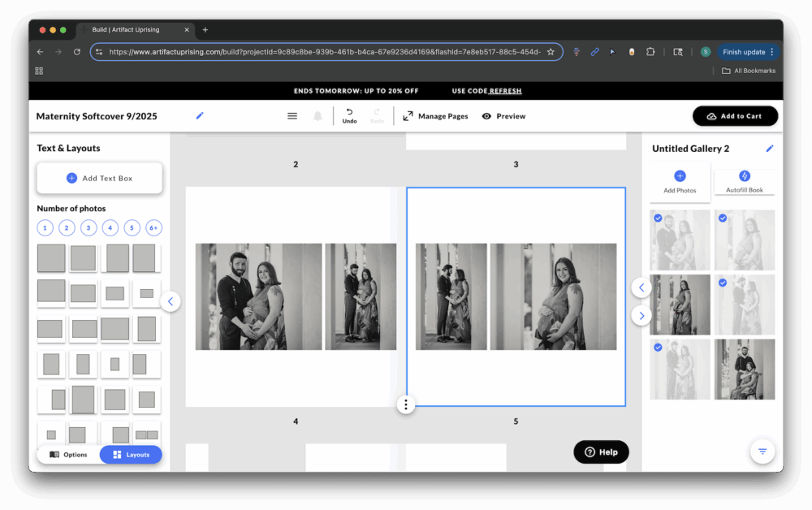Select the couple photo on page 4 left
The height and width of the screenshot is (510, 812).
[x=258, y=296]
